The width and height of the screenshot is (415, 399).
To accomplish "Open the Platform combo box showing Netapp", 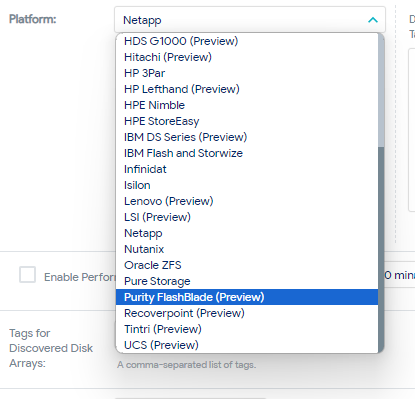I will click(250, 20).
